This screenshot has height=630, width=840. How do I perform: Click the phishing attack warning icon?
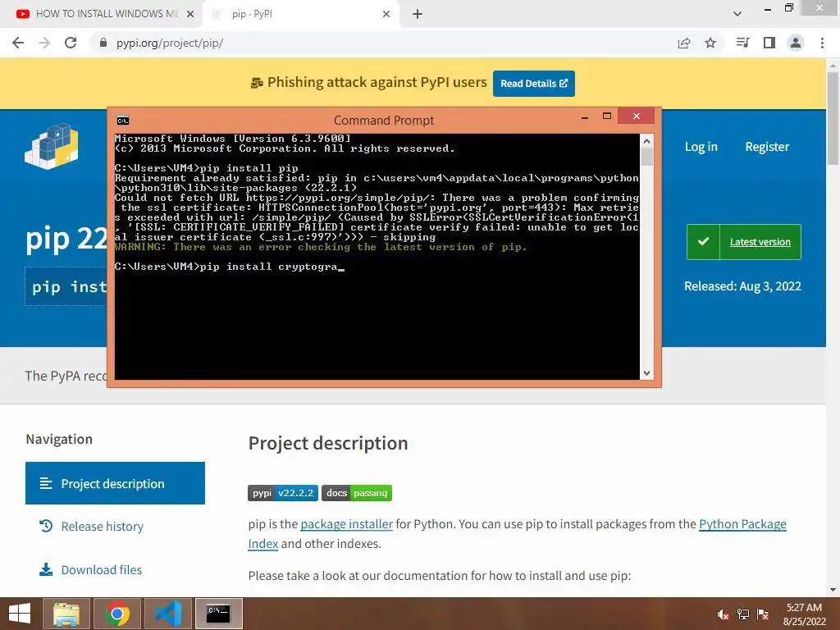tap(257, 83)
